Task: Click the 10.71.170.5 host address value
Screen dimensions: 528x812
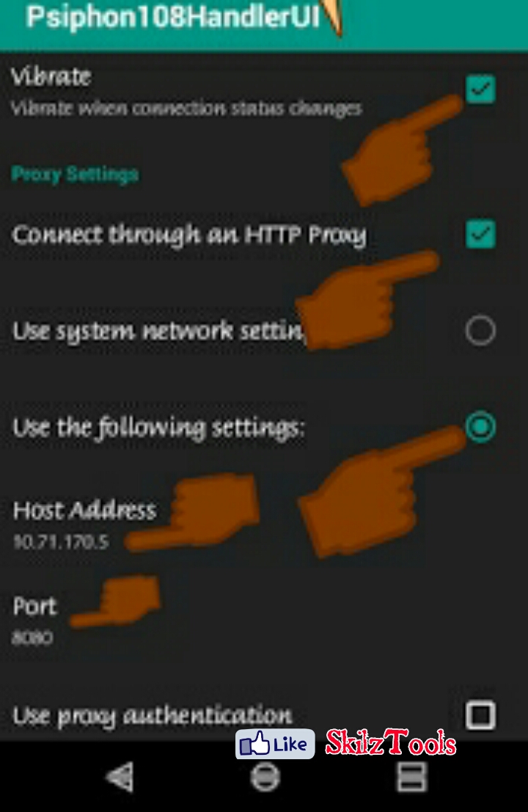Action: pyautogui.click(x=61, y=542)
